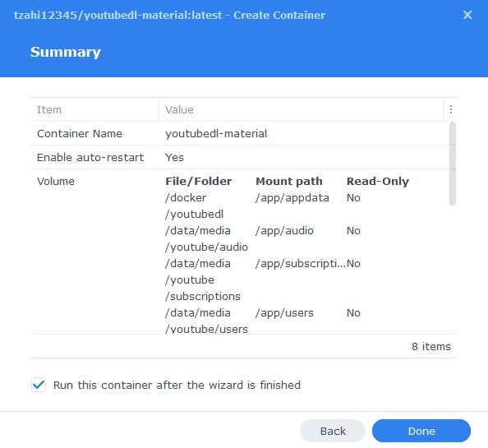Click the Read-Only sub-header

378,181
